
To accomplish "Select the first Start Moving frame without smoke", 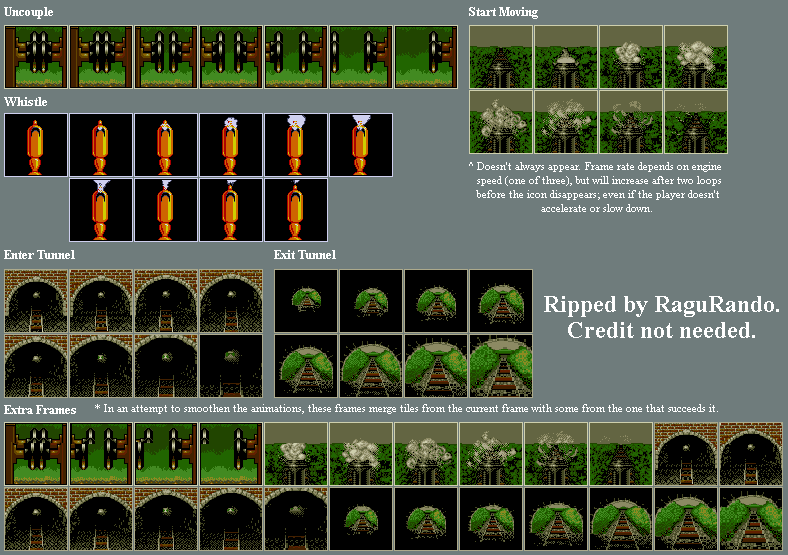I will (x=501, y=57).
